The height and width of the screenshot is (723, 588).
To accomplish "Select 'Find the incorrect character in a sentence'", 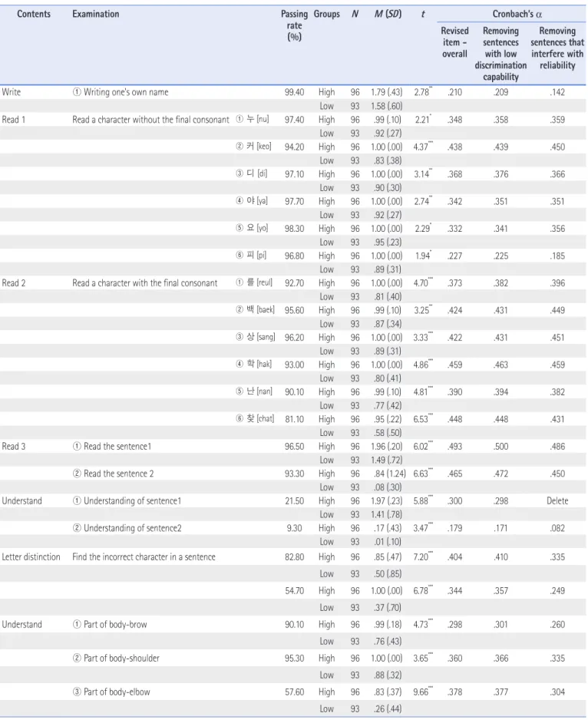I will click(144, 556).
